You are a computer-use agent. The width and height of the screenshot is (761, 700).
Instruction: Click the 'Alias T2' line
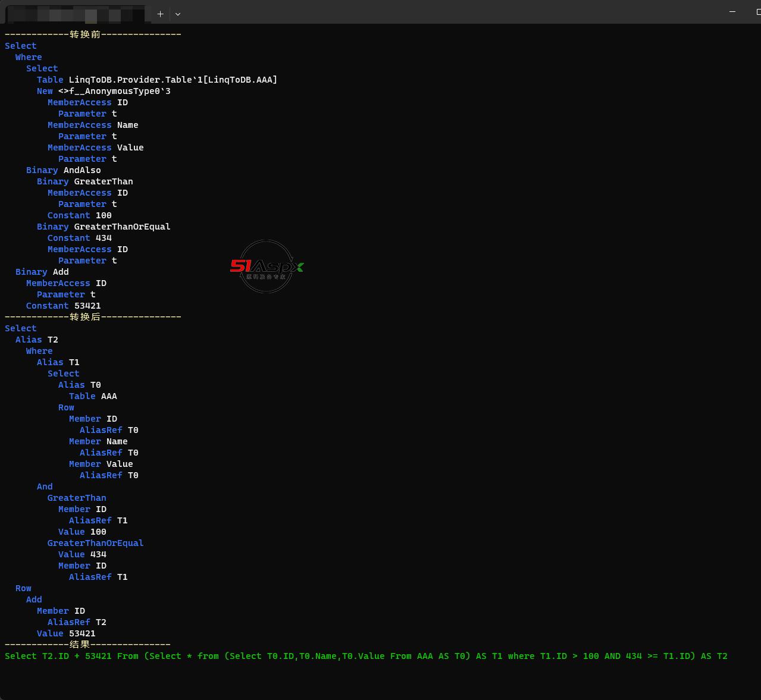tap(37, 340)
